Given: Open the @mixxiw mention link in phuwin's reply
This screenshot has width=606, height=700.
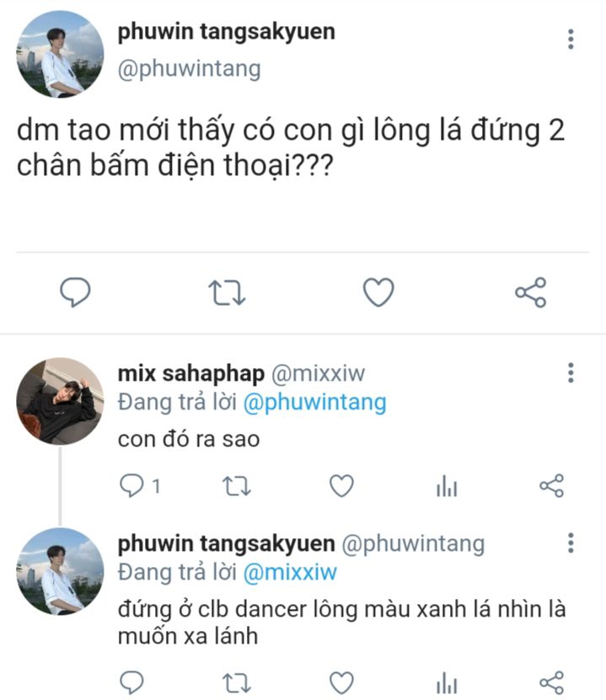Looking at the screenshot, I should pyautogui.click(x=289, y=573).
